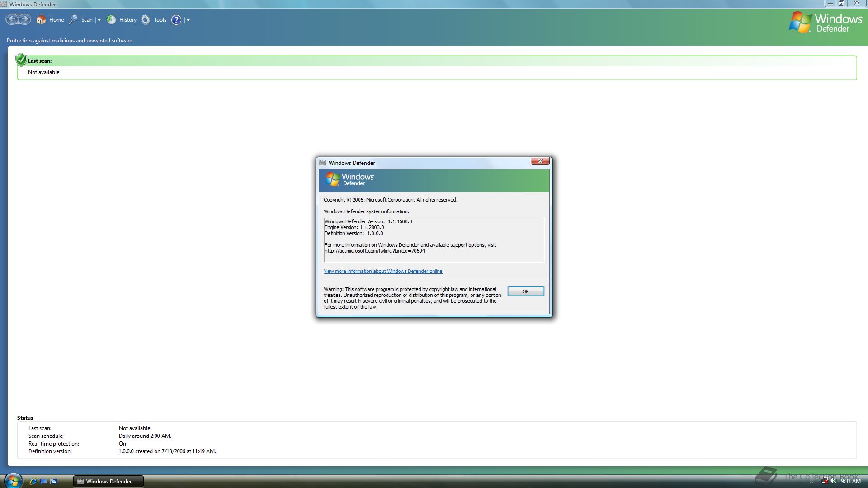Screen dimensions: 868x488
Task: Click the network disconnected tray icon
Action: point(825,481)
